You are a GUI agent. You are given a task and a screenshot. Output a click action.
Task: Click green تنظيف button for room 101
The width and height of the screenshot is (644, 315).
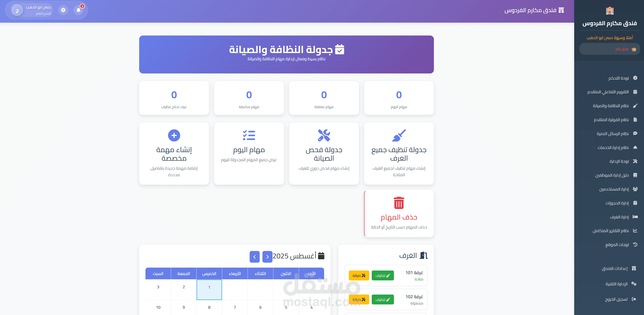tap(382, 275)
